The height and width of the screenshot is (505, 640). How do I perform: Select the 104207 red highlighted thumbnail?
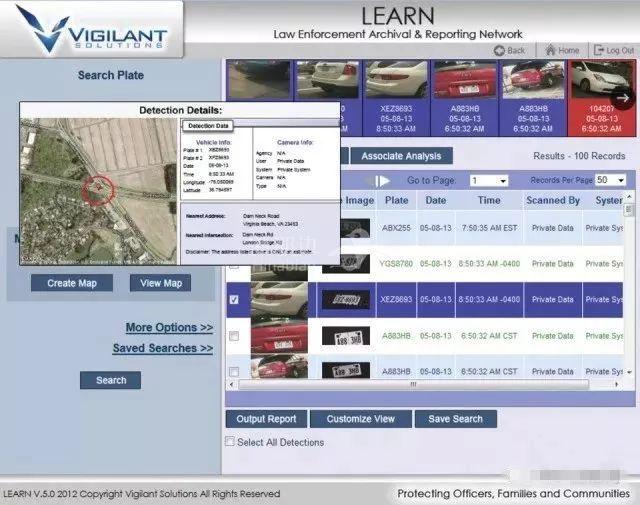tap(602, 98)
